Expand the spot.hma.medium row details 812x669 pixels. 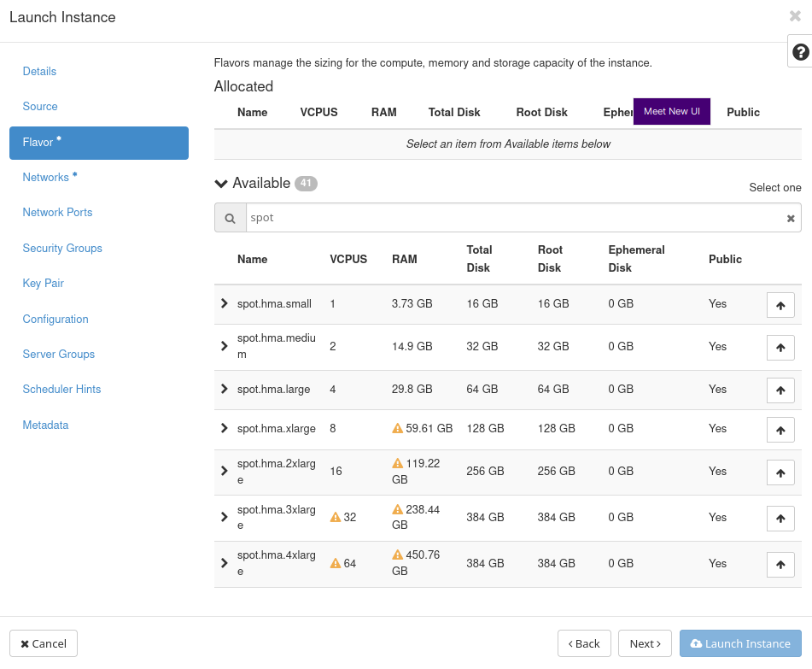(225, 346)
